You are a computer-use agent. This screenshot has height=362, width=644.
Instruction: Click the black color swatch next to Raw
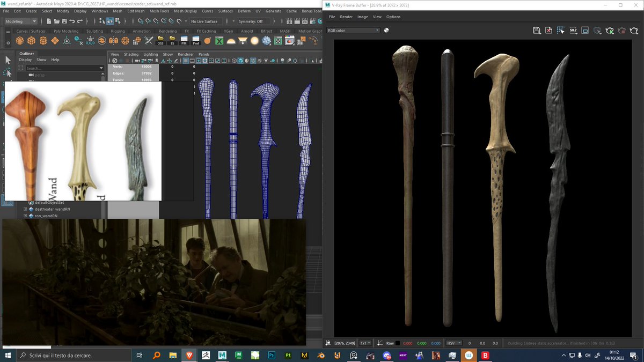coord(398,343)
